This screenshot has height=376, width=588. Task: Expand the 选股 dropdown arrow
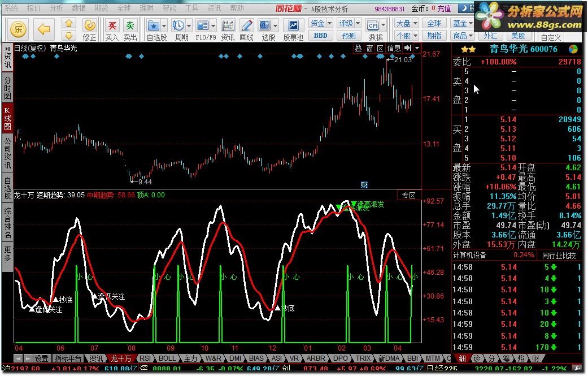click(x=275, y=26)
